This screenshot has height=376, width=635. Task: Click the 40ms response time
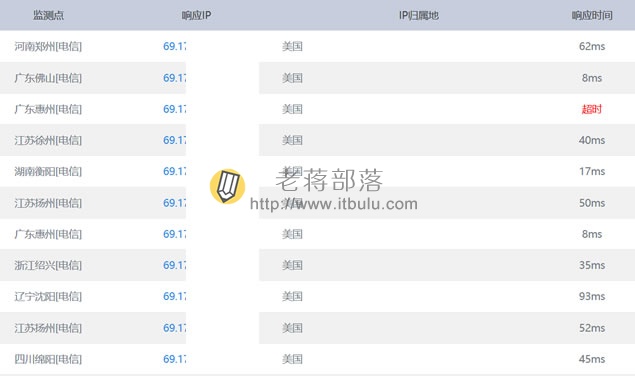(x=592, y=140)
